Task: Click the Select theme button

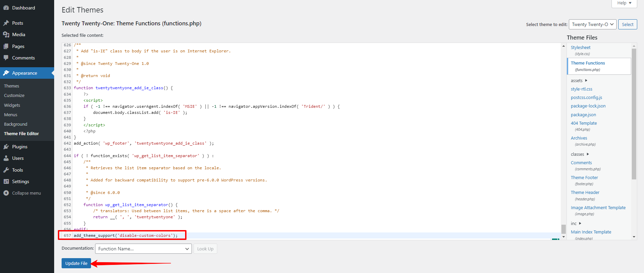Action: (627, 24)
